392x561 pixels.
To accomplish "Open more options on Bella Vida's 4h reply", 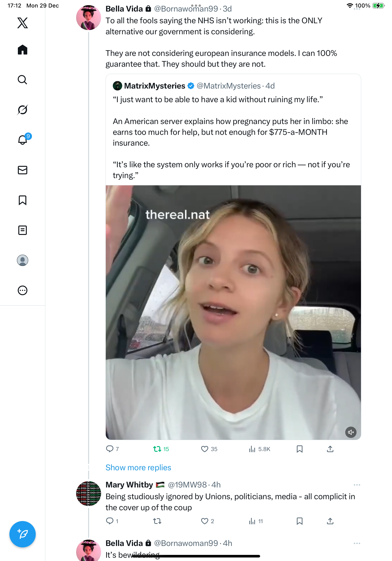I will pos(357,543).
